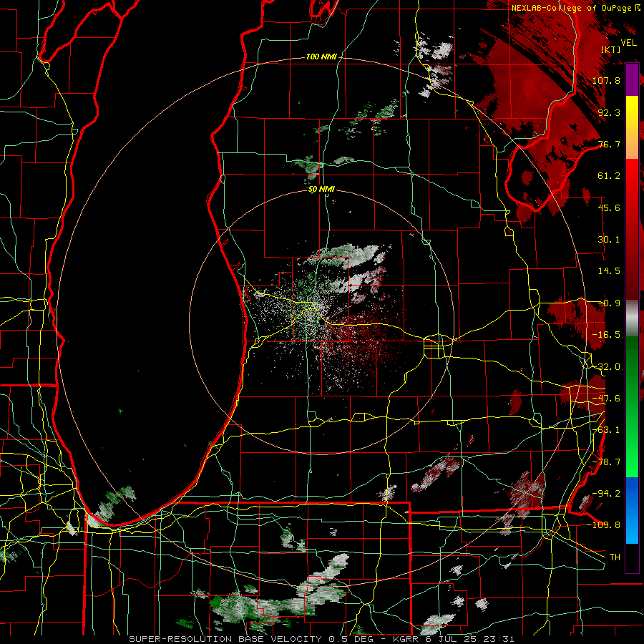Click the [KT] units label
The image size is (644, 644).
click(x=611, y=49)
